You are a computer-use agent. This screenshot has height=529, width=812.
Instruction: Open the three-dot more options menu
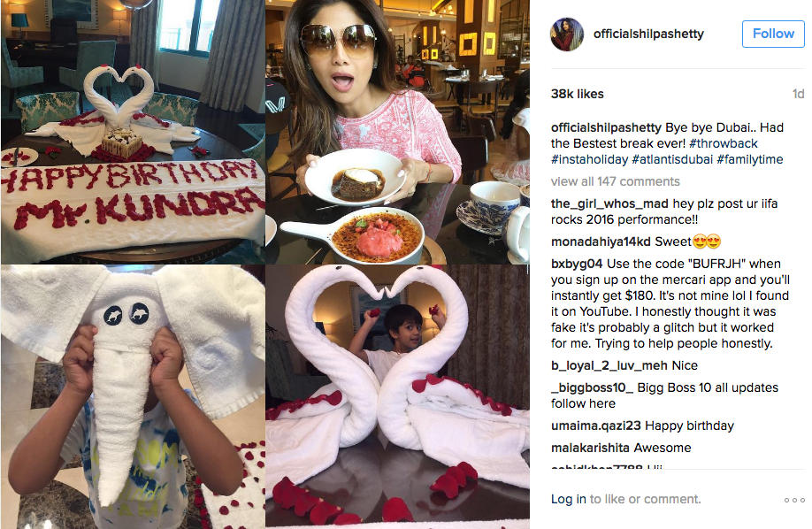(x=794, y=500)
